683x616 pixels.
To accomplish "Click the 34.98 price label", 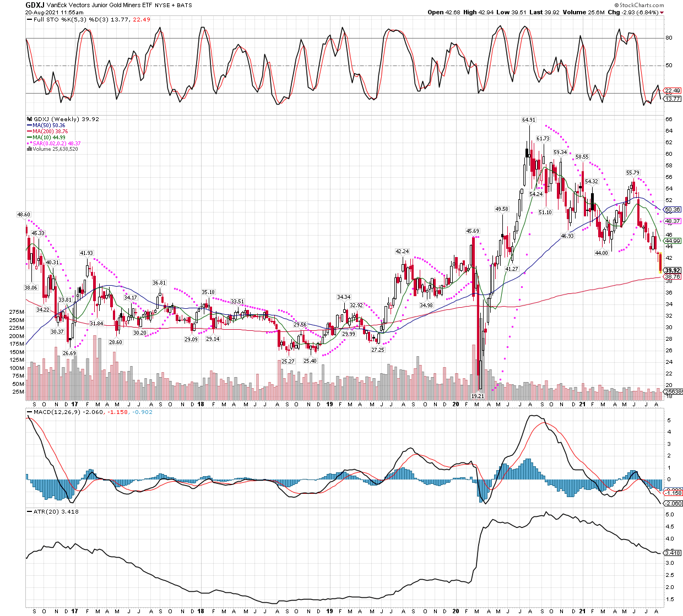I will click(426, 306).
